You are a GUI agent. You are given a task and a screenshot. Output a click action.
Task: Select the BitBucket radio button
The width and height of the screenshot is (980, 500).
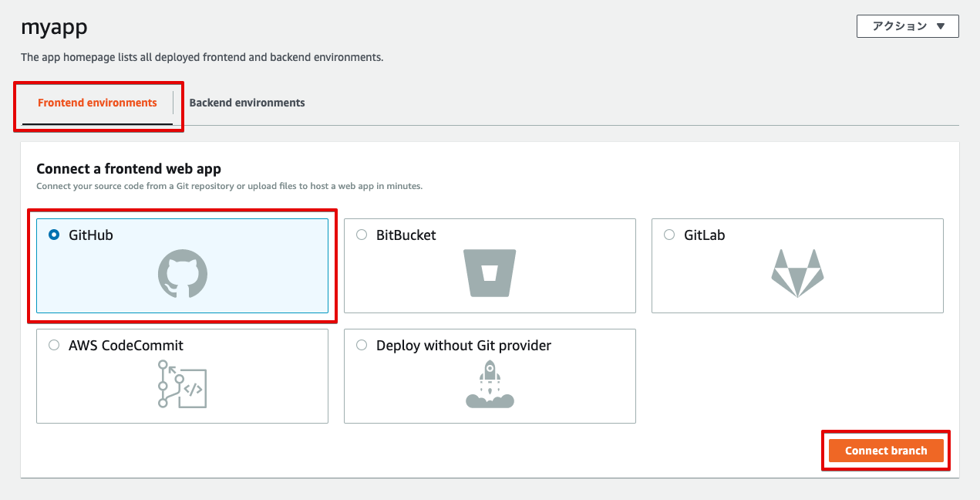pyautogui.click(x=362, y=235)
